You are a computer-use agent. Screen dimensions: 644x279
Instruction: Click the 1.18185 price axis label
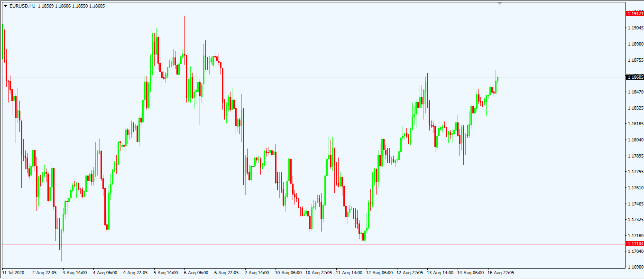click(635, 124)
